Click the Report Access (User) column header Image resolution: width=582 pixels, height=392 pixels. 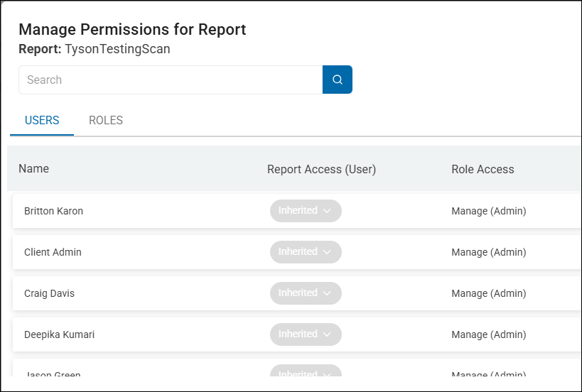(321, 169)
